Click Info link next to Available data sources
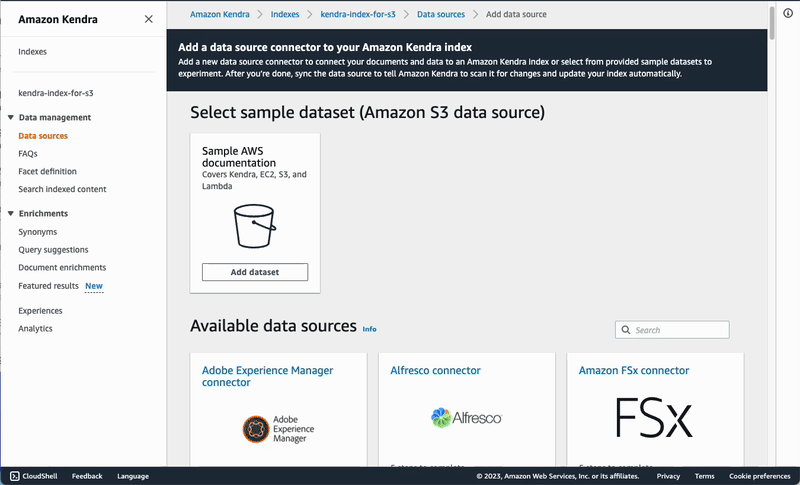This screenshot has height=485, width=800. [369, 329]
